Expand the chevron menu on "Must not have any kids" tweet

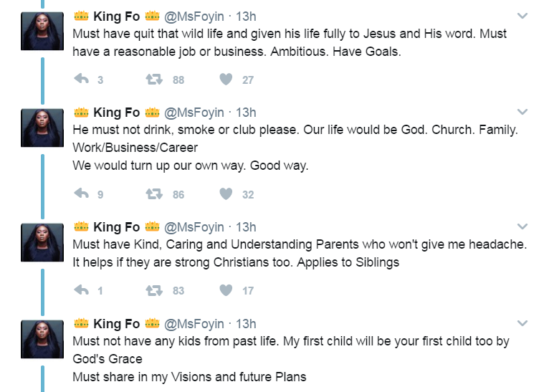(x=522, y=323)
